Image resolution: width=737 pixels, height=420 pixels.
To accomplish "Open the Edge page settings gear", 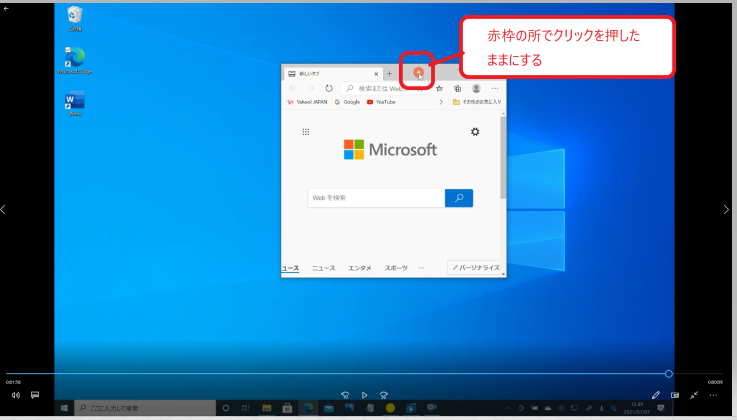I will point(474,132).
